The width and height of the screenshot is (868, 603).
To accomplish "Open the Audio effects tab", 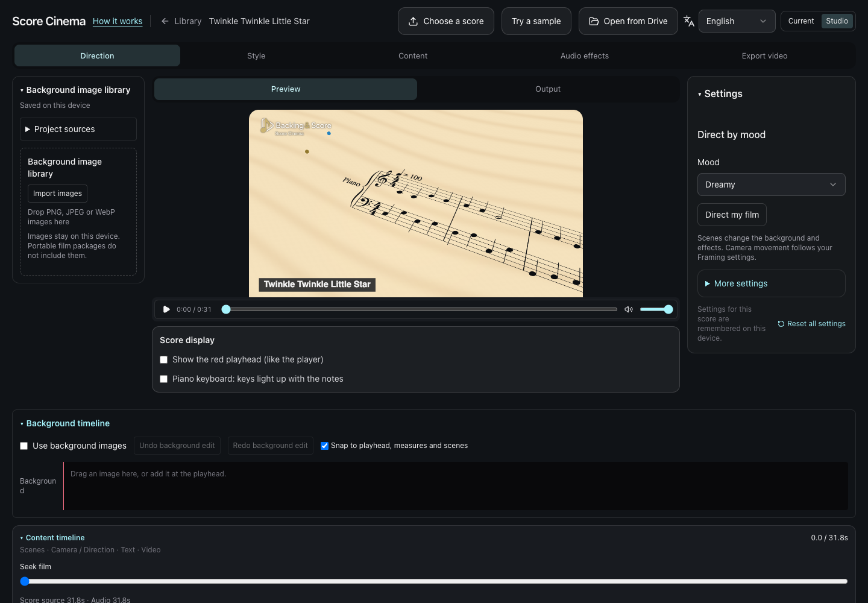I will 585,55.
